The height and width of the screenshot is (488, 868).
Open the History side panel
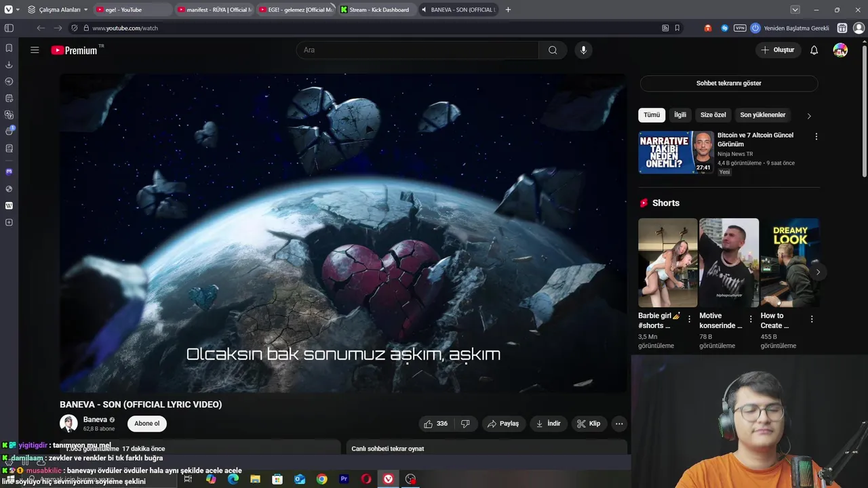[x=9, y=81]
